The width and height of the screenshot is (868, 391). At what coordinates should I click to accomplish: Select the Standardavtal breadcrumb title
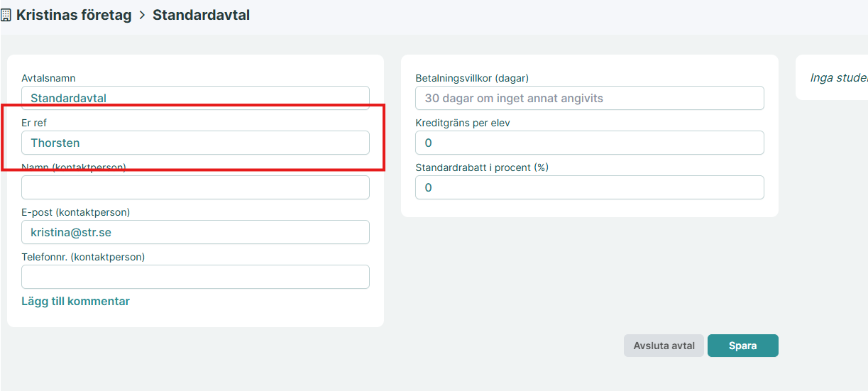click(201, 15)
